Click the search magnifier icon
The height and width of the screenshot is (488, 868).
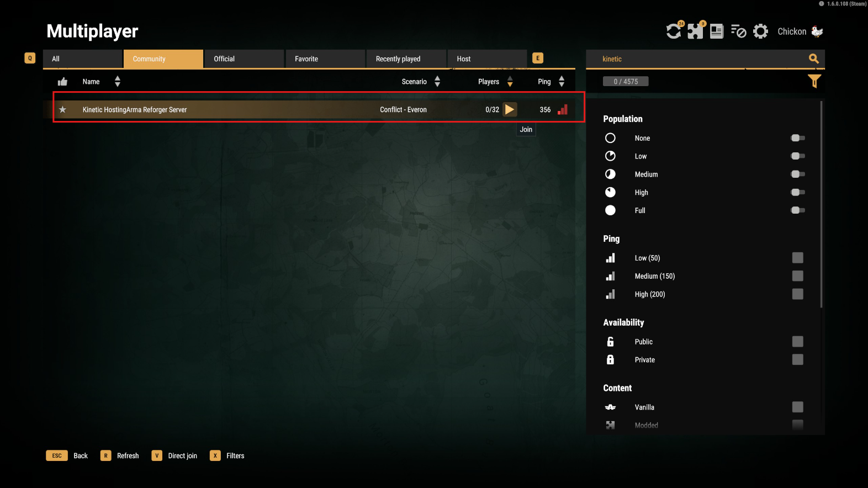(x=813, y=59)
